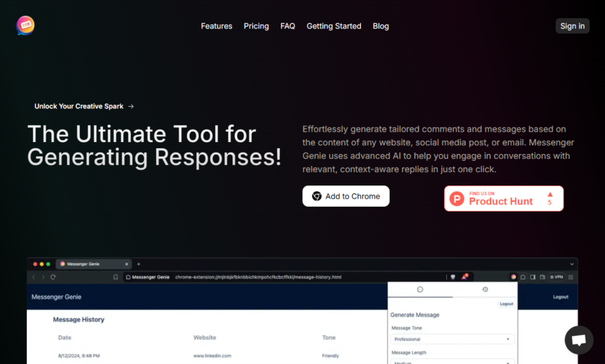Switch to the popup's history clock tab
Screen dimensions: 605x364
(x=485, y=289)
